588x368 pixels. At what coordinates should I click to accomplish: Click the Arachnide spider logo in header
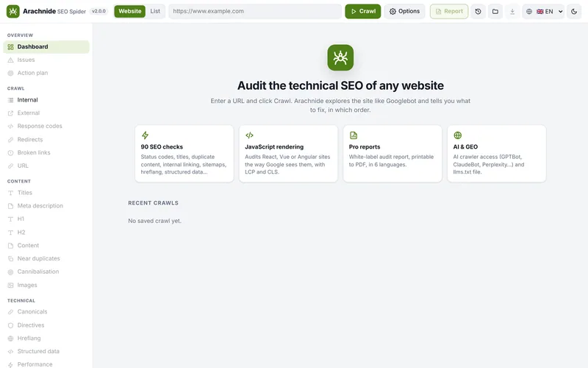12,11
